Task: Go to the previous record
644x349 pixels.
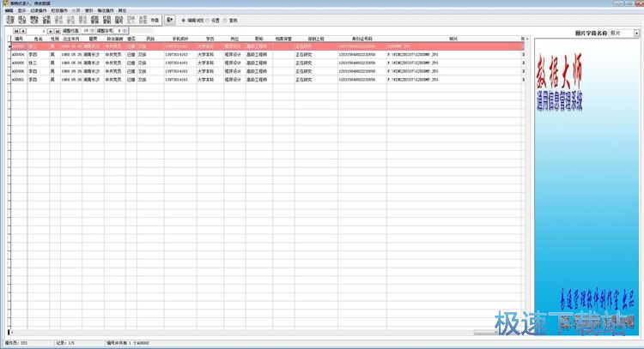Action: [23, 31]
